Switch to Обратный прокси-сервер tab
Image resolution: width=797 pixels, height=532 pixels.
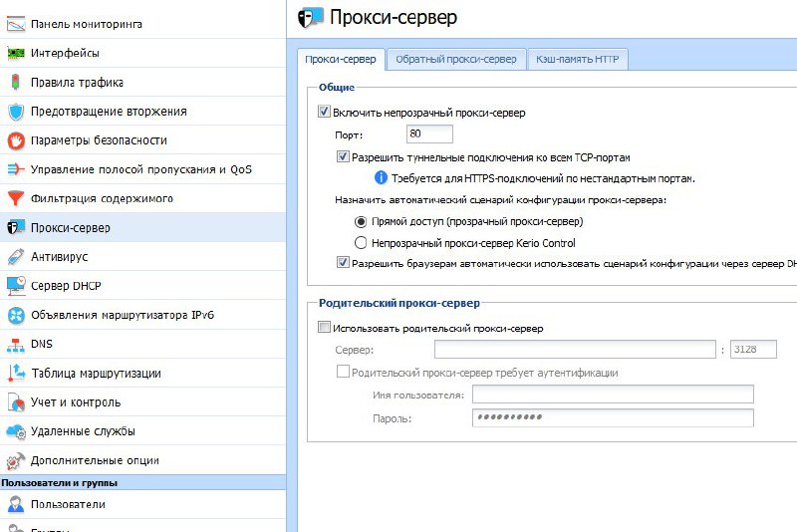click(456, 59)
